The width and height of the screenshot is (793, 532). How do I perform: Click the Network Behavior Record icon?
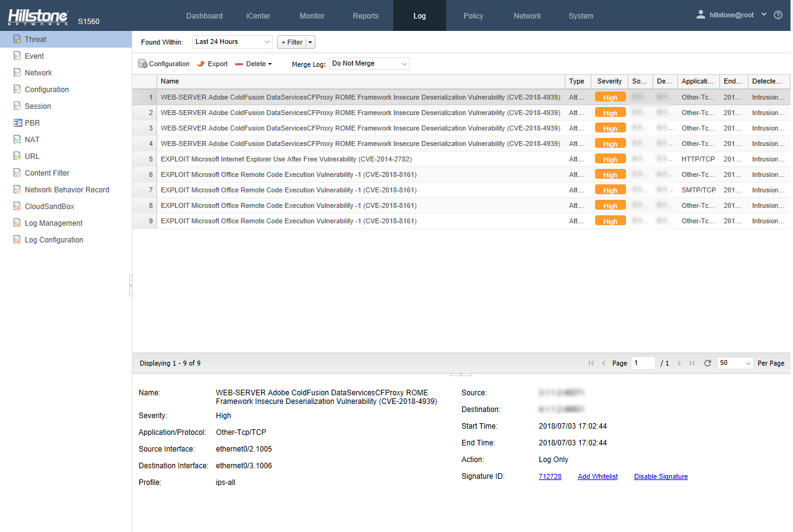click(x=17, y=189)
